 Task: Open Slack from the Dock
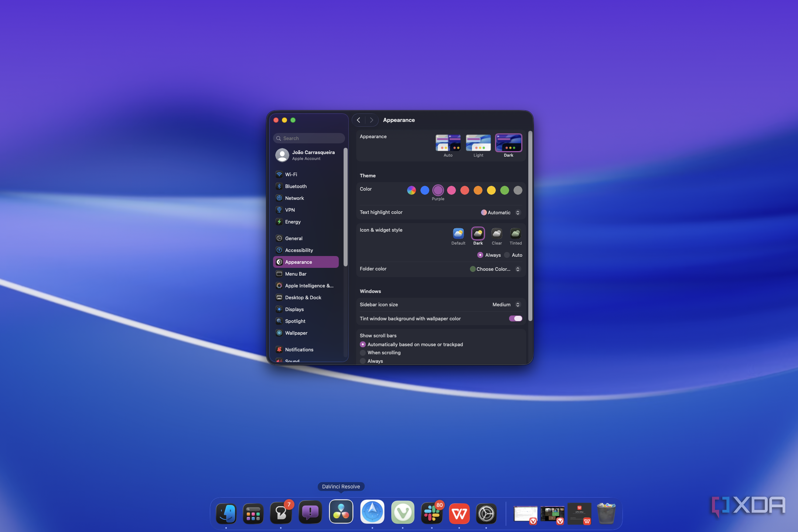point(432,513)
